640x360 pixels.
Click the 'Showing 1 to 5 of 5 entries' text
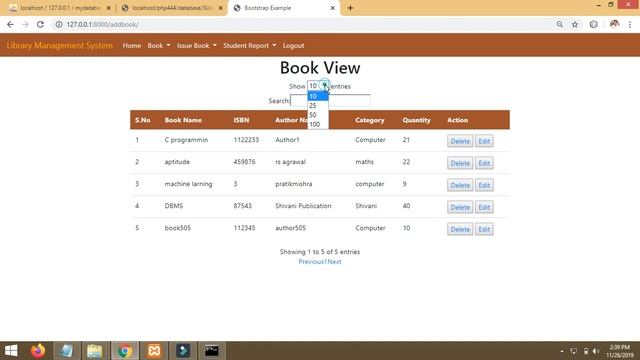(x=320, y=252)
